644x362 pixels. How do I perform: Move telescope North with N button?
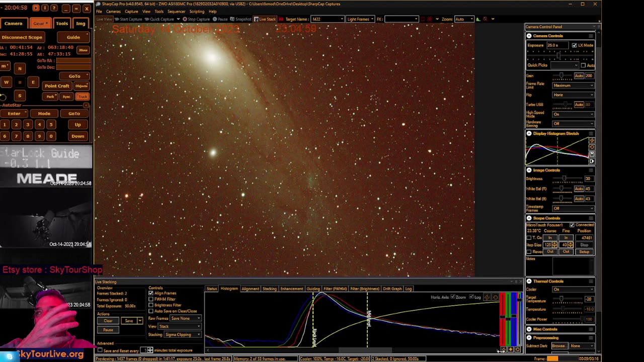click(x=20, y=69)
